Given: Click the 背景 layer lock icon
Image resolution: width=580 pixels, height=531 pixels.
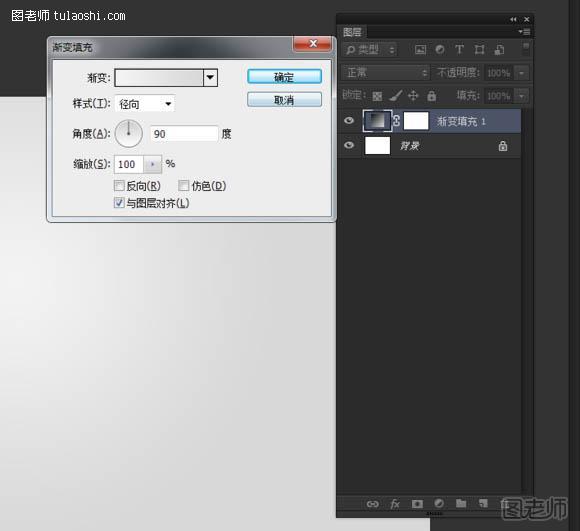Looking at the screenshot, I should coord(503,146).
